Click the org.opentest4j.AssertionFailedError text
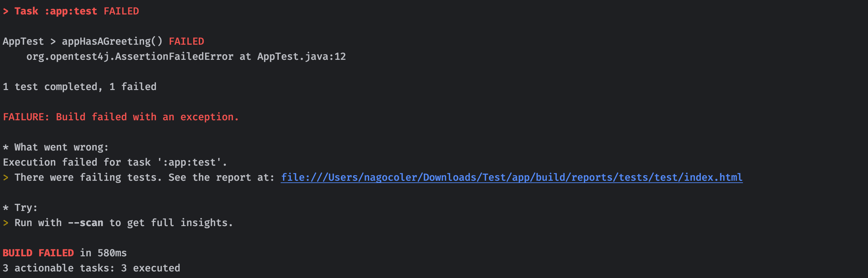Screen dimensions: 868x278 click(130, 57)
